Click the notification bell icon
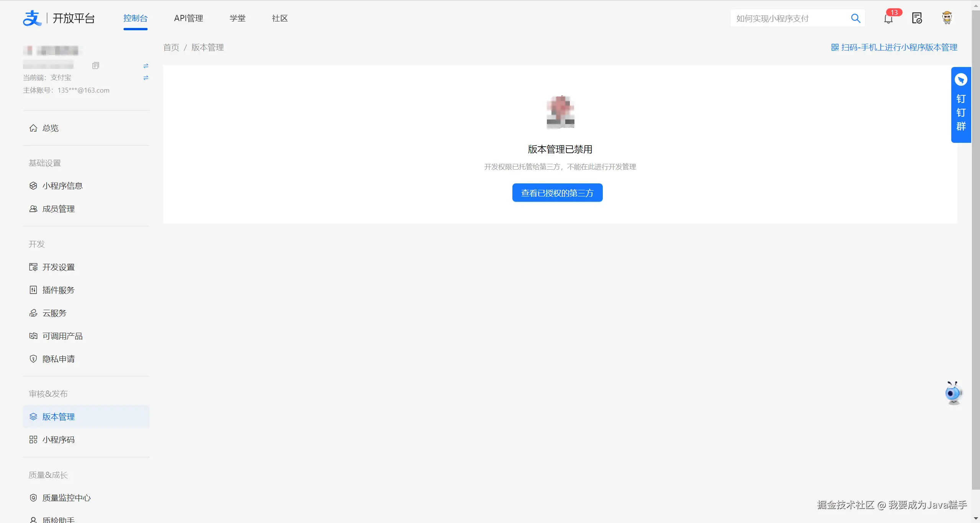980x523 pixels. pos(888,19)
